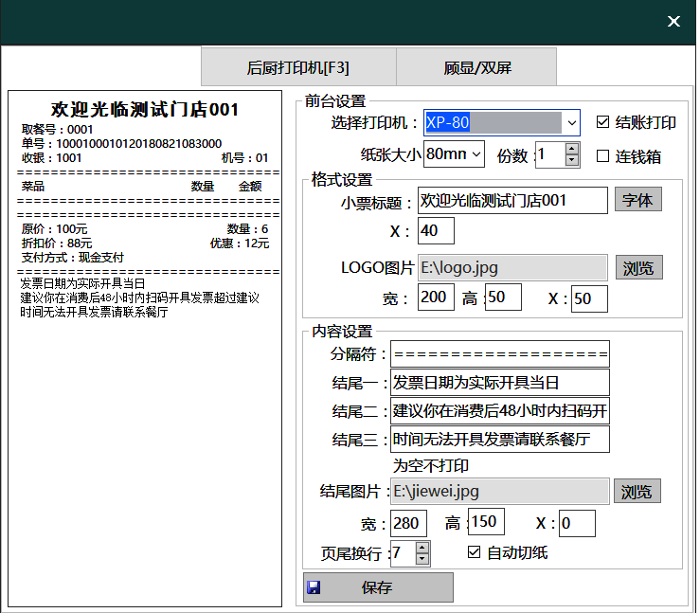Image resolution: width=700 pixels, height=613 pixels.
Task: Click 原价：100元 in the preview
Action: [x=54, y=229]
